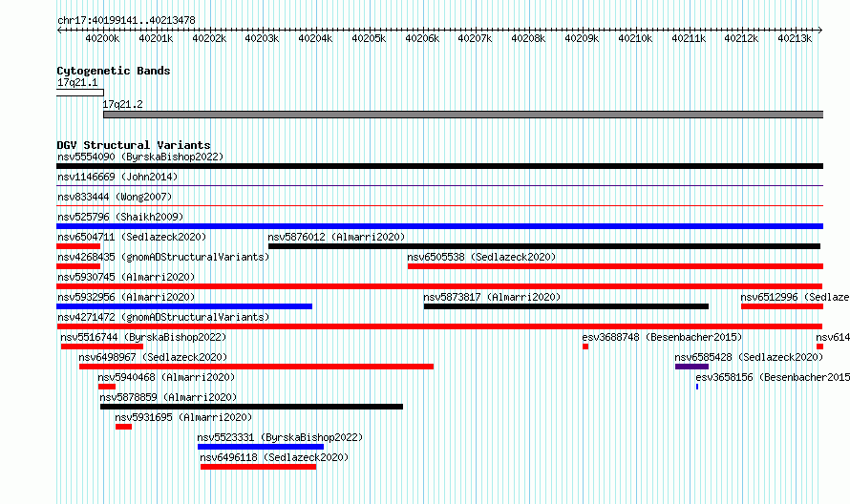This screenshot has height=504, width=850.
Task: Click nsv4268435 (gnomADStructuralVariants) label
Action: [163, 257]
